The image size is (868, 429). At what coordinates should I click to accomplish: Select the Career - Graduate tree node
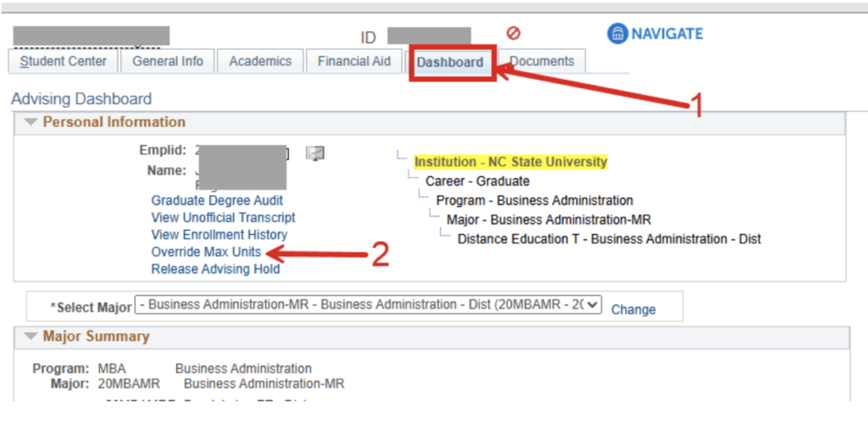tap(477, 181)
